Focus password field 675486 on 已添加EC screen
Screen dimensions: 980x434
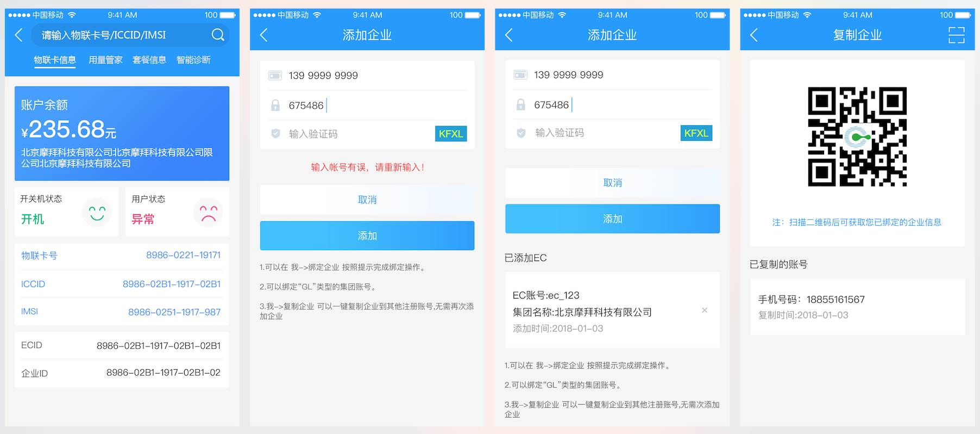pyautogui.click(x=612, y=105)
